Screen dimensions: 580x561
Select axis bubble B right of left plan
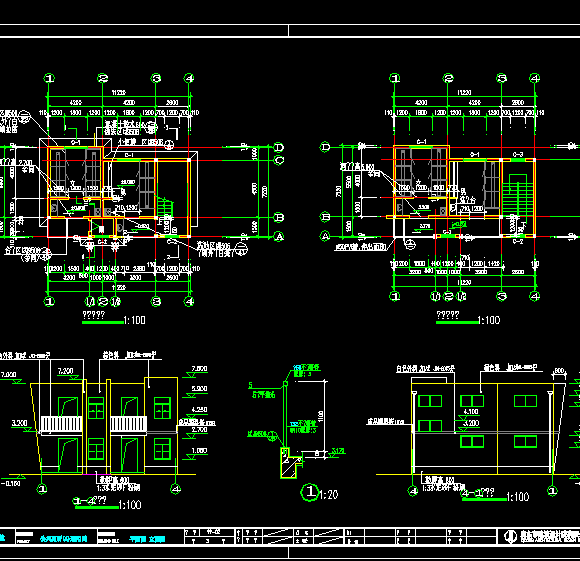click(279, 217)
